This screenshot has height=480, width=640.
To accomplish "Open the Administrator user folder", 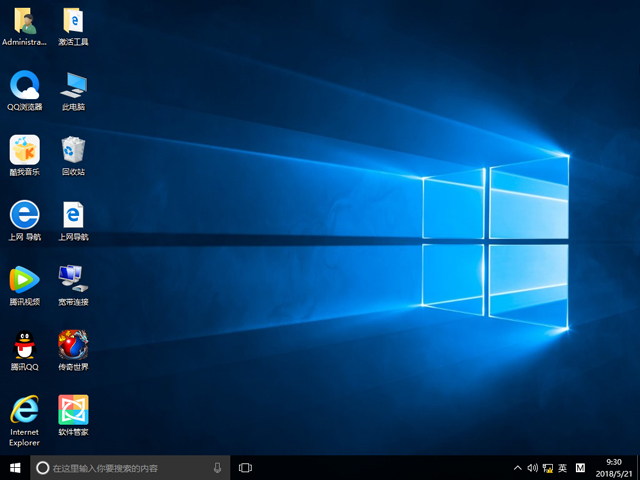I will pos(24,21).
